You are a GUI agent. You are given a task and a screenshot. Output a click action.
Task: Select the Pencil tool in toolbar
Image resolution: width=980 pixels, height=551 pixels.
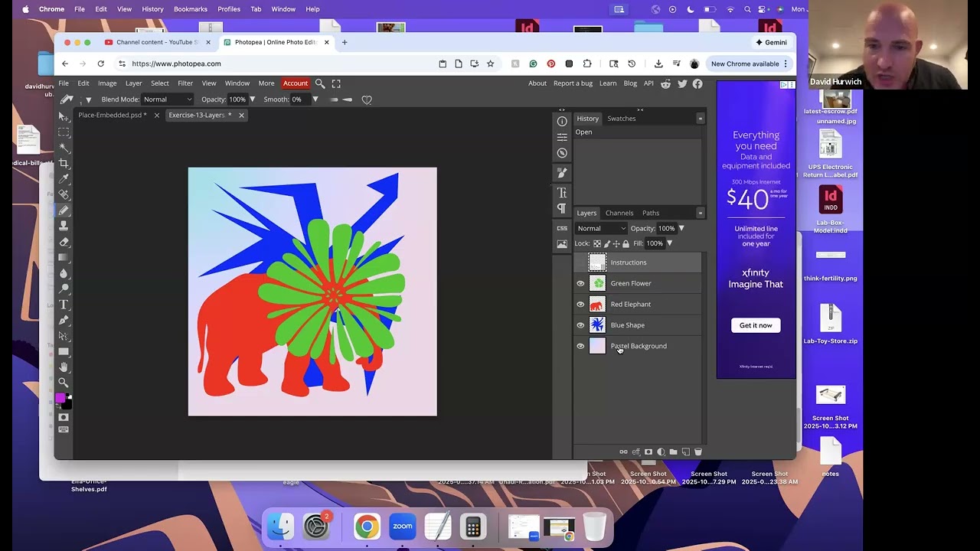[64, 210]
